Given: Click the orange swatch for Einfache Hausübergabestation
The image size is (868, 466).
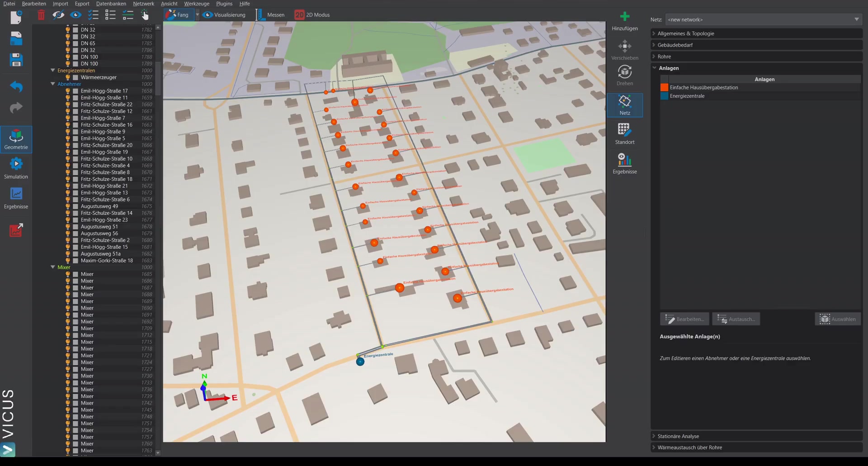Looking at the screenshot, I should (x=664, y=87).
